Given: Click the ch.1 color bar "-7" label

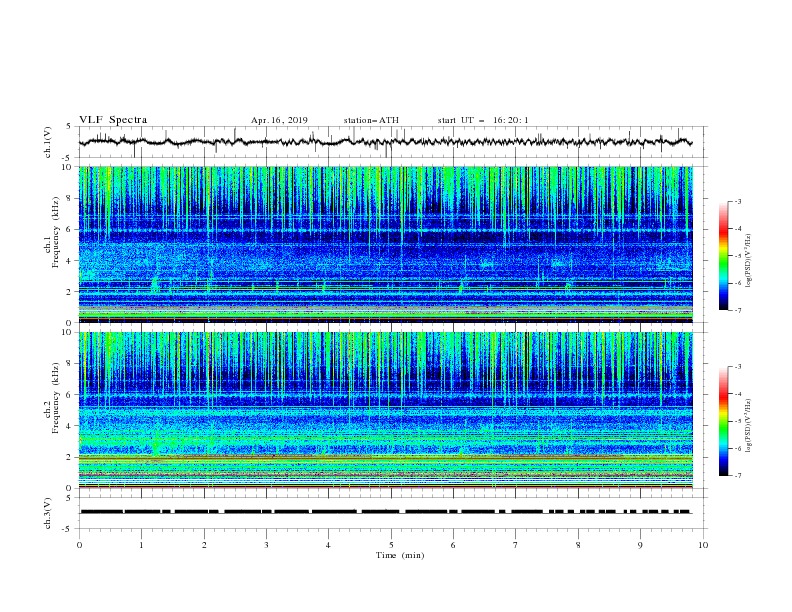Looking at the screenshot, I should coord(738,310).
